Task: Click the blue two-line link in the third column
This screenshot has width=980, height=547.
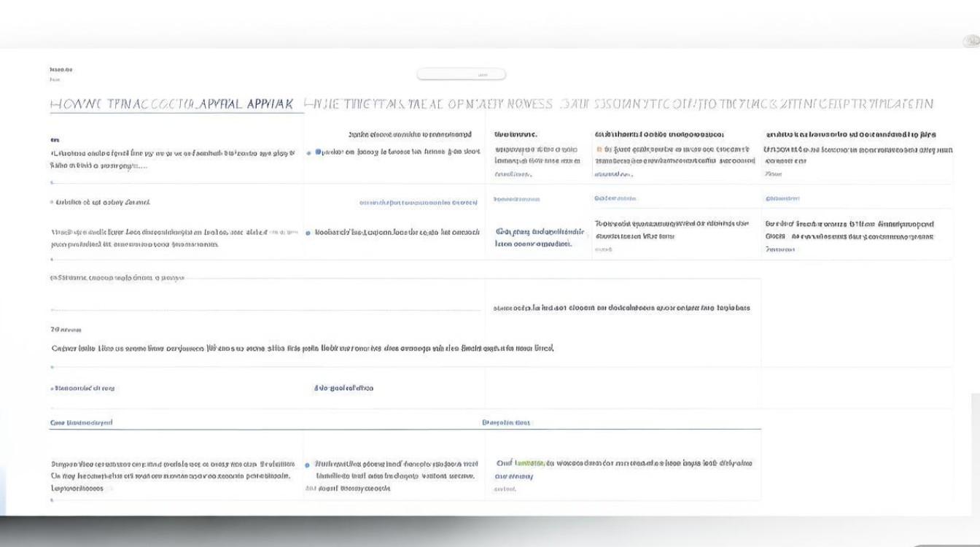Action: (x=540, y=238)
